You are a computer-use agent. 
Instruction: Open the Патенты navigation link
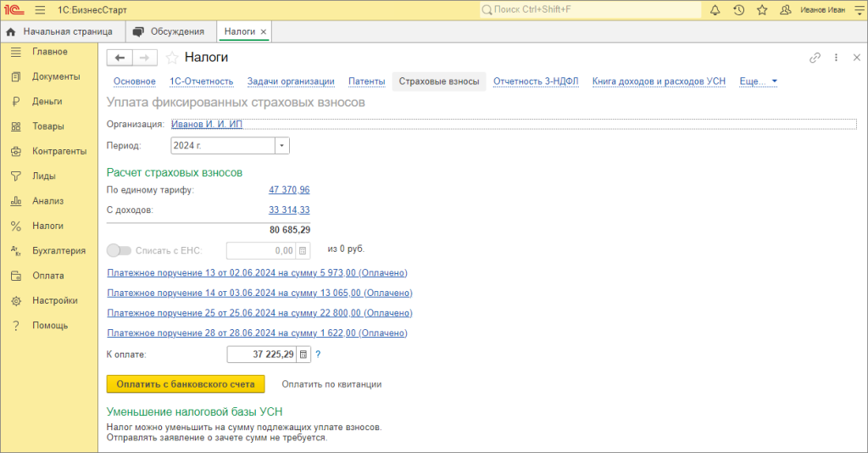tap(366, 81)
